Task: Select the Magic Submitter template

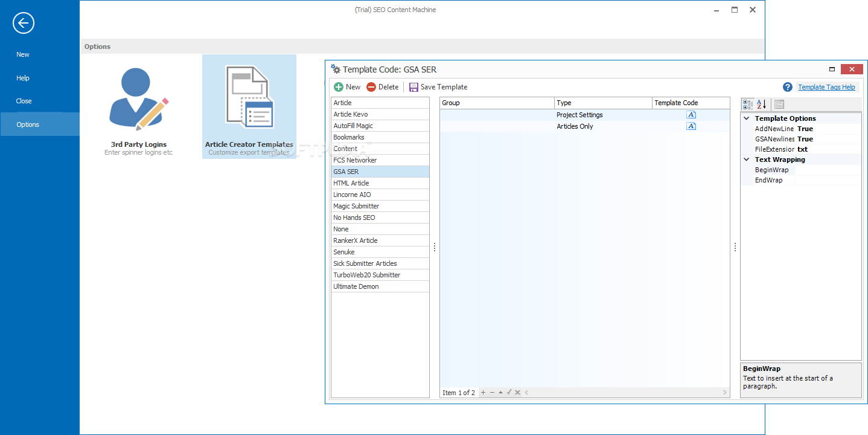Action: (380, 206)
